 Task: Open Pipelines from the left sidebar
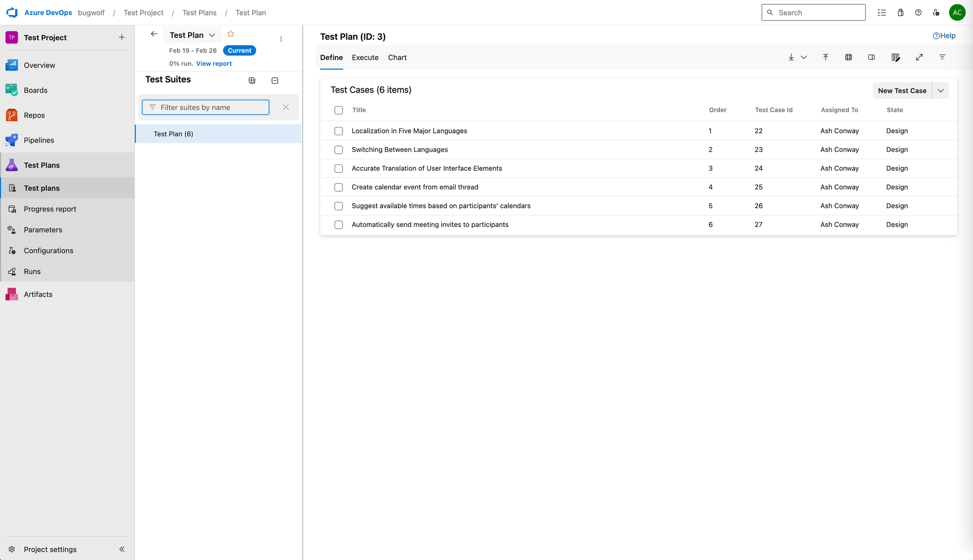tap(12, 140)
